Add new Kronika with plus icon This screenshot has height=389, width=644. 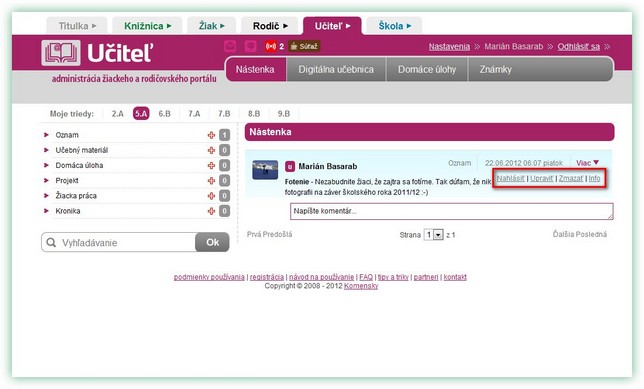tap(211, 211)
